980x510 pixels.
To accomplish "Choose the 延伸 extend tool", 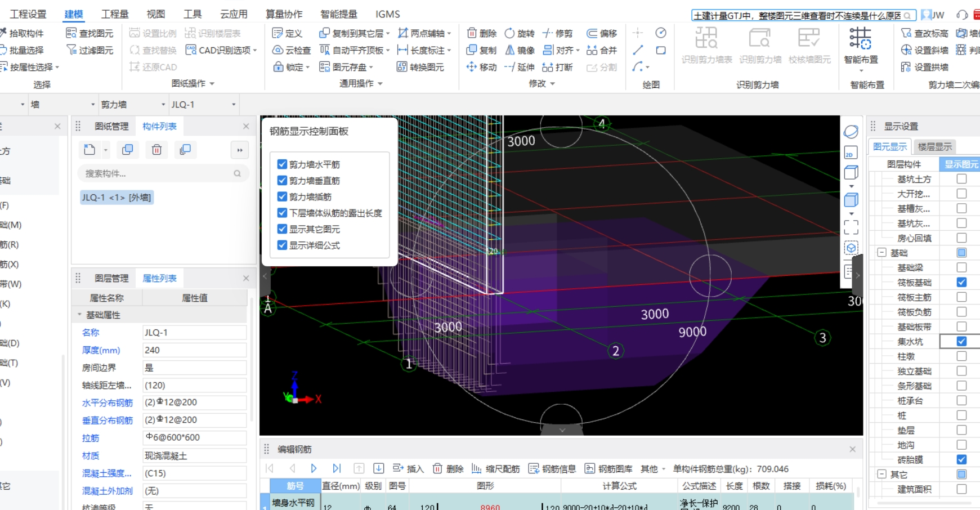I will click(520, 67).
